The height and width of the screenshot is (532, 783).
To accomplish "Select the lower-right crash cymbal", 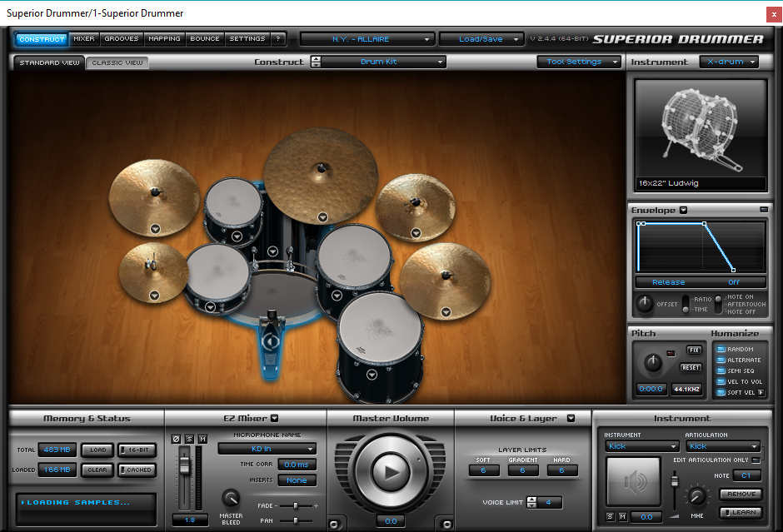I will tap(445, 281).
